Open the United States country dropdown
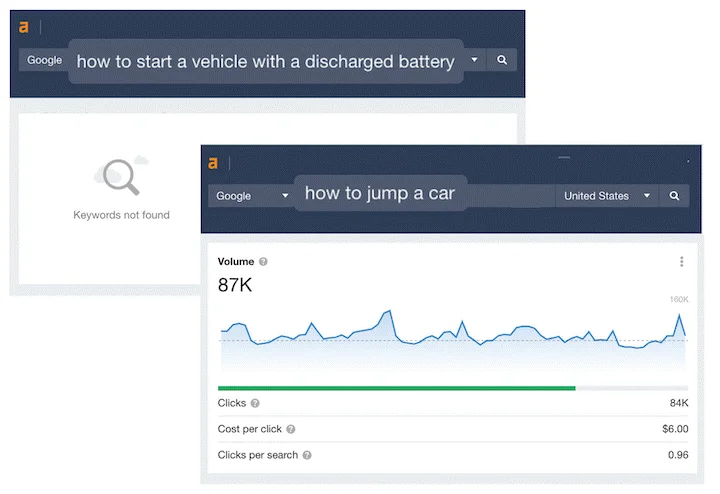This screenshot has width=720, height=494. click(607, 196)
